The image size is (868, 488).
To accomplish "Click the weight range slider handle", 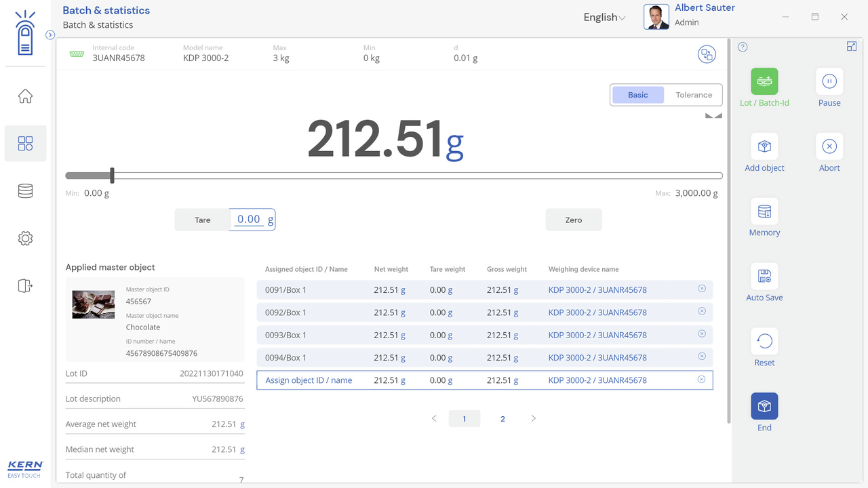I will pos(112,176).
